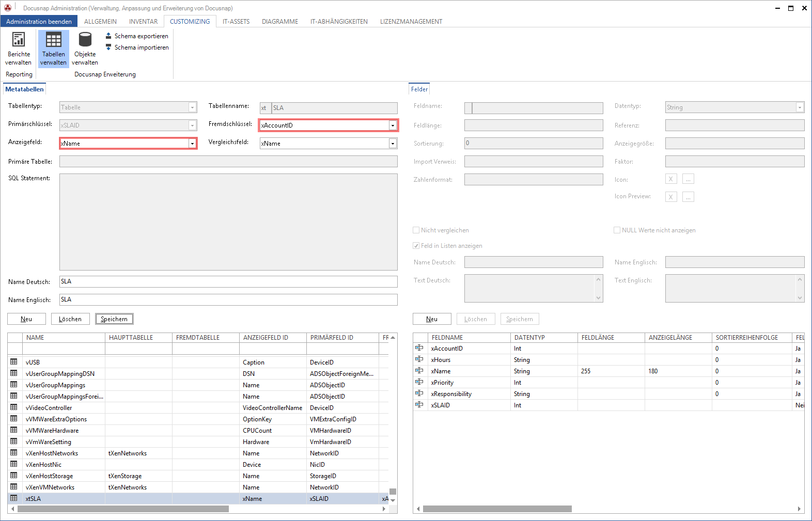Open Datentyp dropdown
The height and width of the screenshot is (521, 812).
coord(800,107)
